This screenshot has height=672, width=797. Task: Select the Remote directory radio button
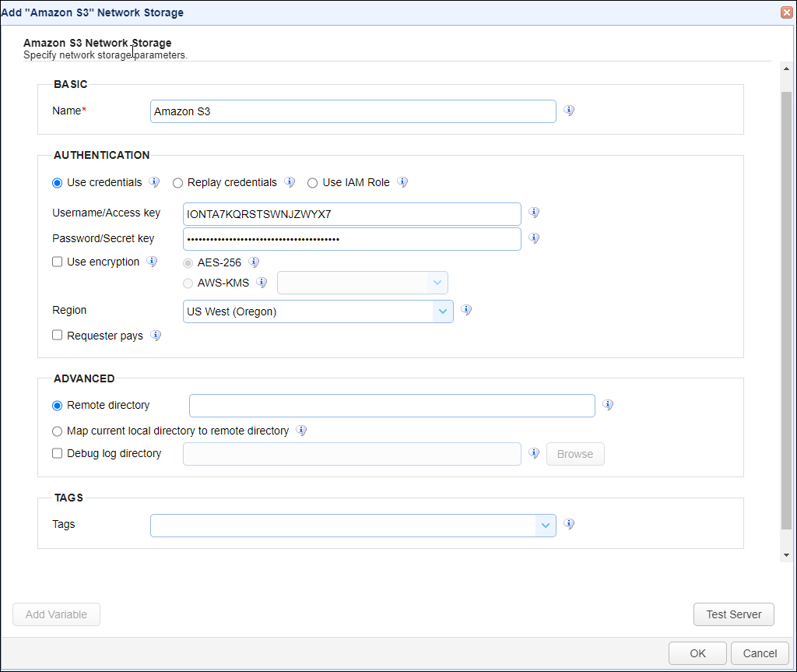pyautogui.click(x=58, y=406)
